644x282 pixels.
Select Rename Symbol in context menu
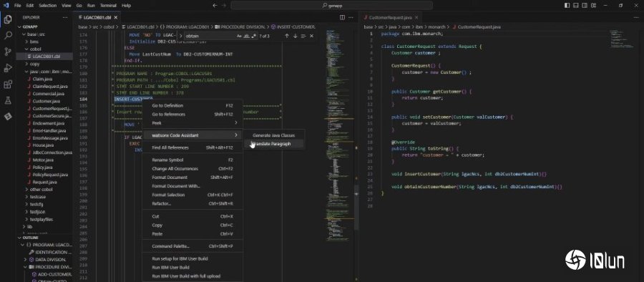(x=192, y=160)
